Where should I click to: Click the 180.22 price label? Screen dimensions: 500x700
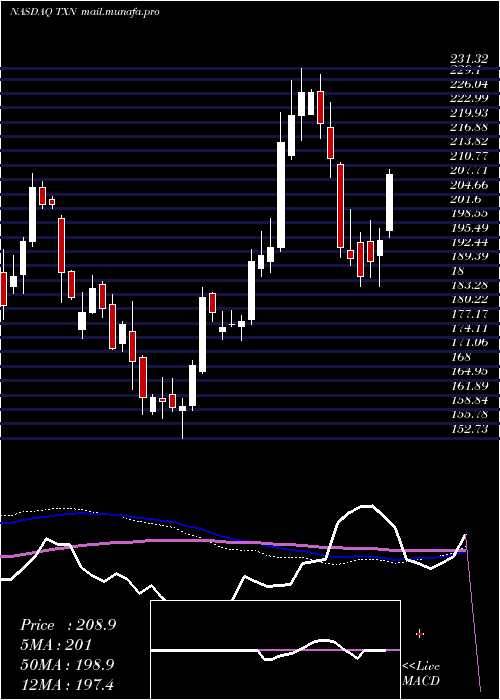point(469,299)
